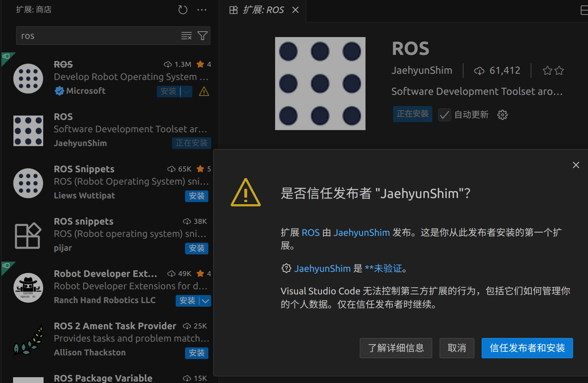The width and height of the screenshot is (588, 383).
Task: Open JaehyunShim ROS list item icon
Action: [28, 131]
